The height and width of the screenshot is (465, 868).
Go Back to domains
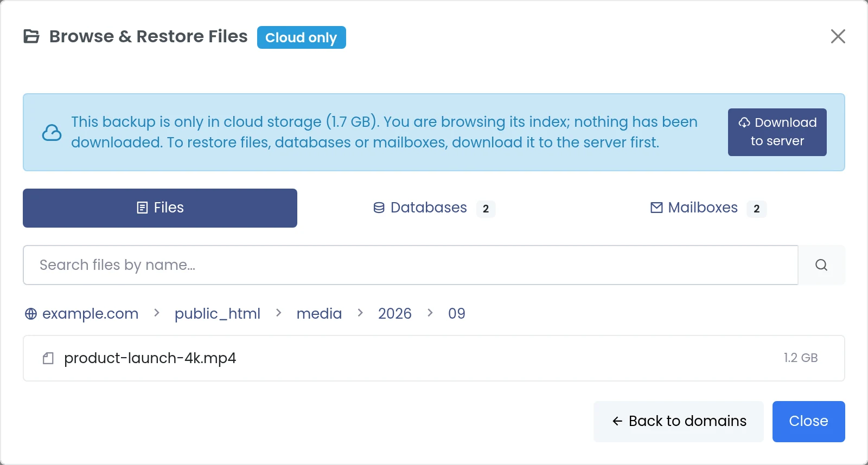point(679,422)
